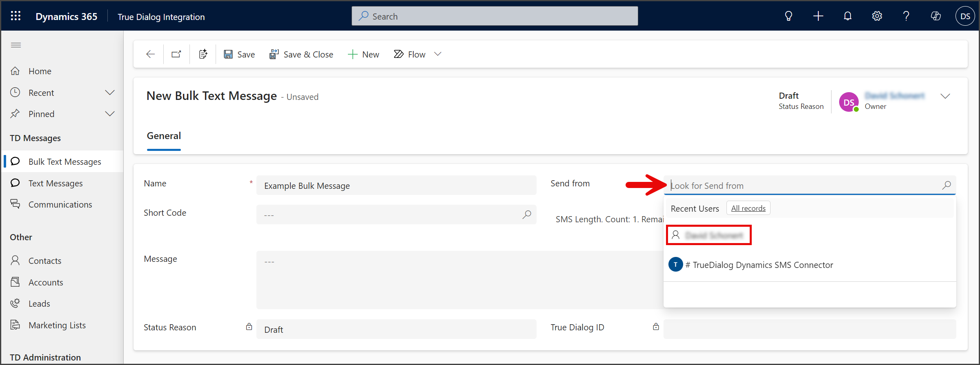Click the plus quick create icon
The height and width of the screenshot is (365, 980).
[818, 16]
